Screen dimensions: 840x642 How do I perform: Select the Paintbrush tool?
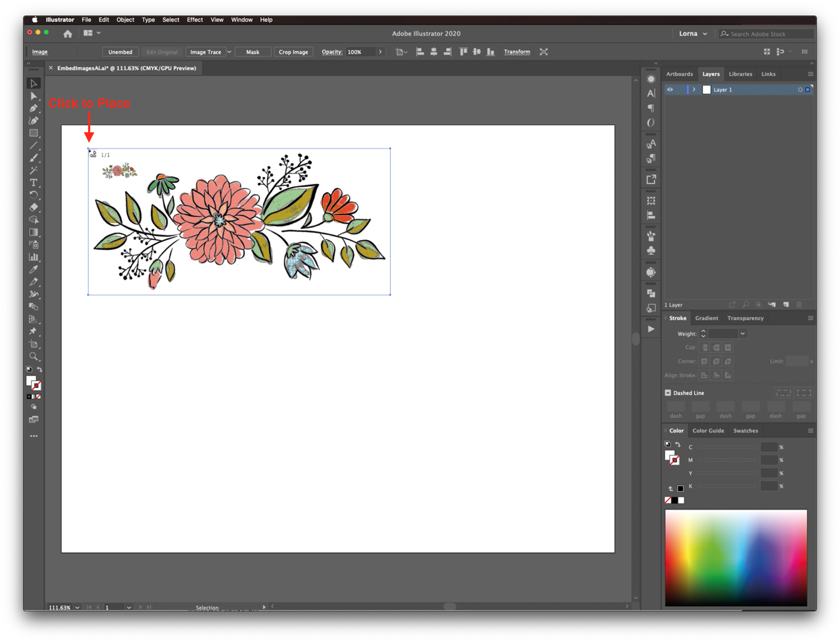point(34,158)
